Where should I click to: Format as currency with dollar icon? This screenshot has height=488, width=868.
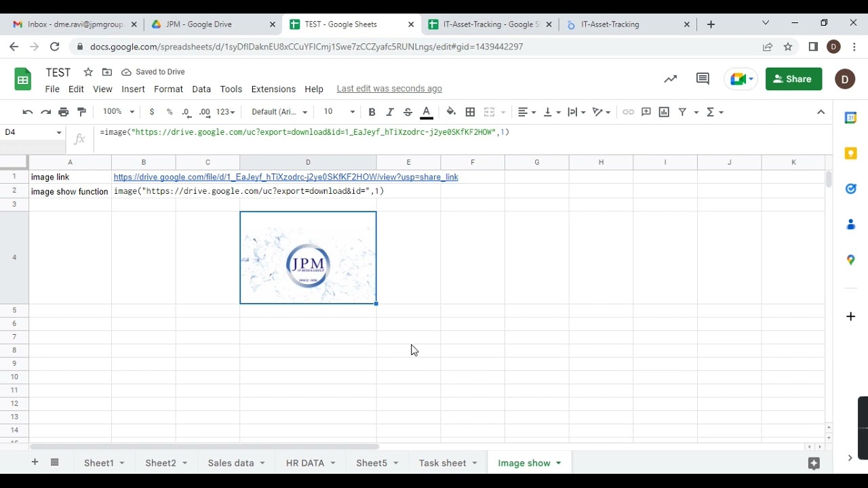point(152,112)
